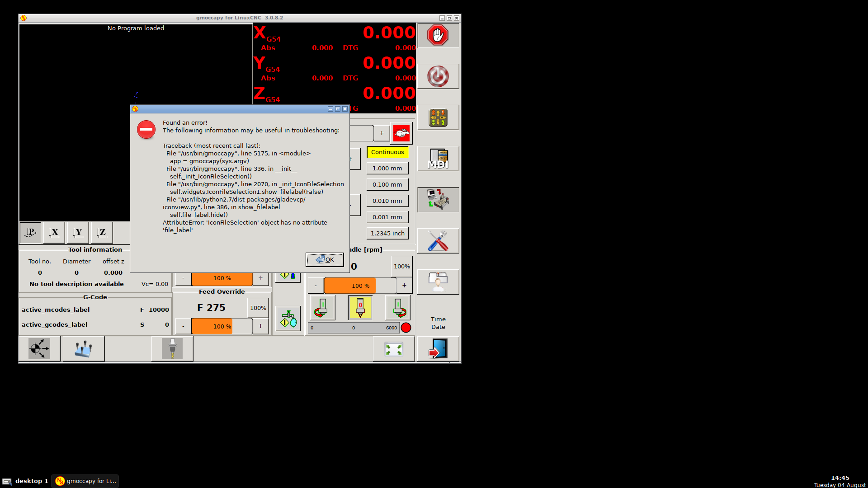Start spindle reverse rotation
The image size is (868, 488).
[x=322, y=308]
